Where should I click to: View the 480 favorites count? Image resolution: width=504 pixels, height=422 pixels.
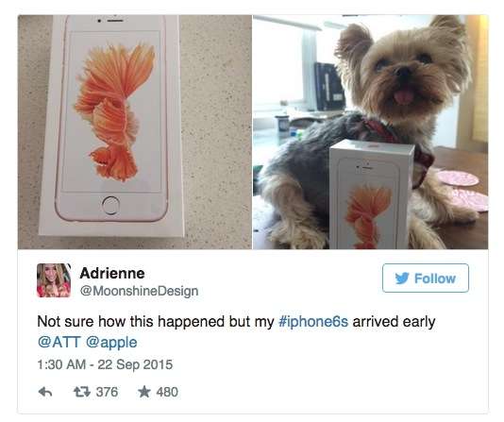(167, 392)
